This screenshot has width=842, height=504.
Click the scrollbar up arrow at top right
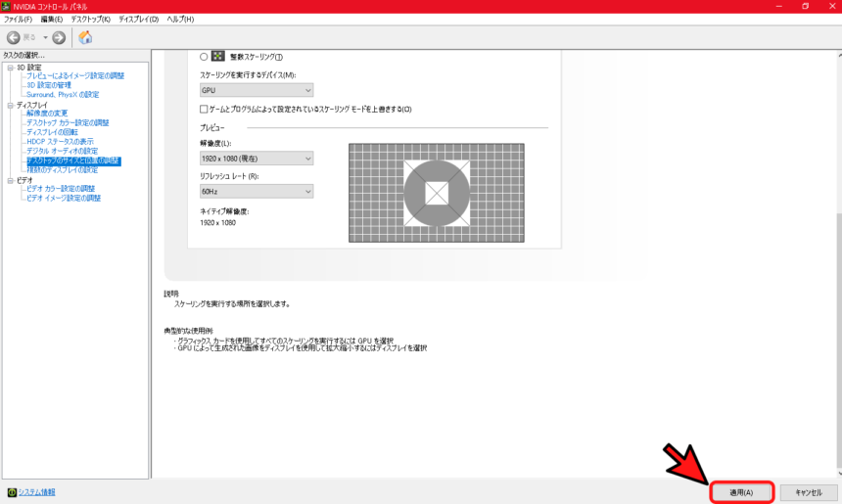click(839, 55)
